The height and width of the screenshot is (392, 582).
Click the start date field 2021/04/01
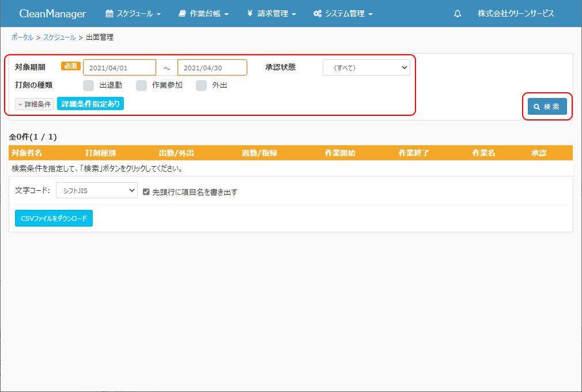tap(119, 68)
